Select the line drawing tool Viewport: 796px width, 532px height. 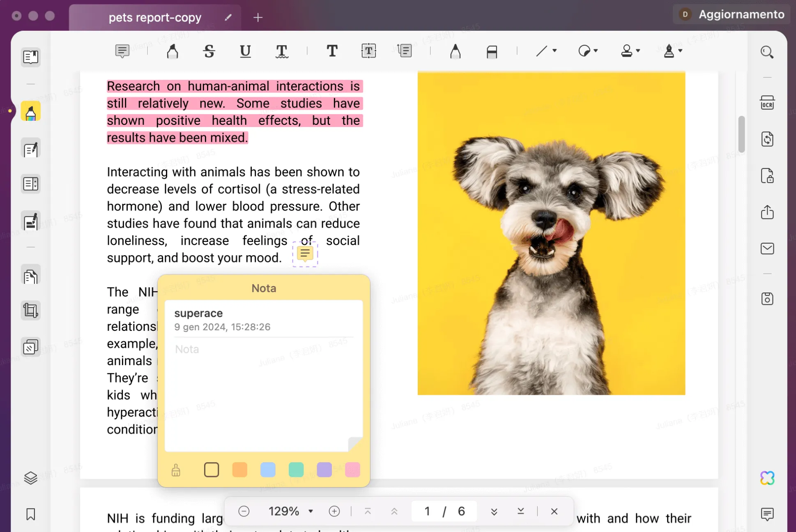[x=542, y=51]
